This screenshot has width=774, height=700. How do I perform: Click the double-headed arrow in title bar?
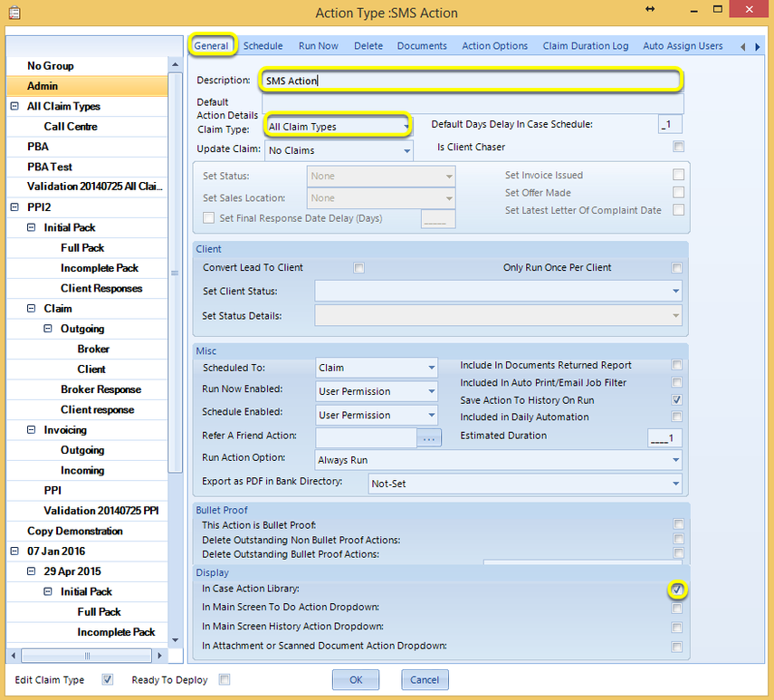tap(650, 9)
